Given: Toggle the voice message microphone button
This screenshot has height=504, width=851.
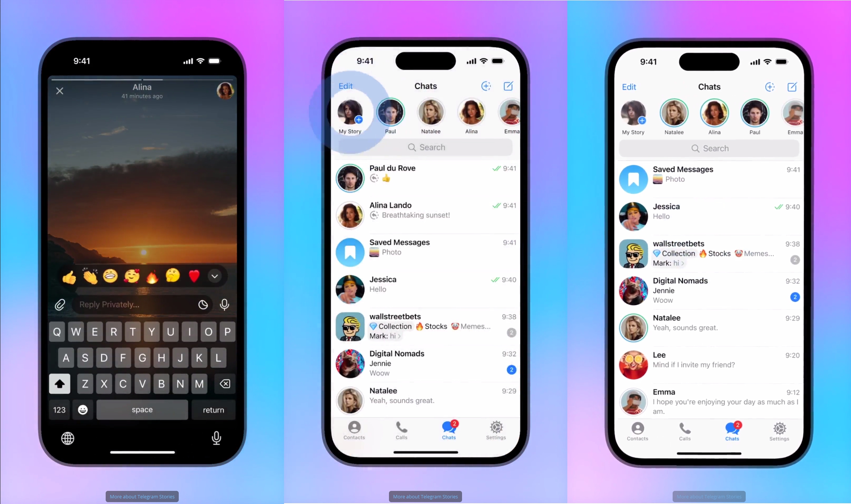Looking at the screenshot, I should pos(224,304).
